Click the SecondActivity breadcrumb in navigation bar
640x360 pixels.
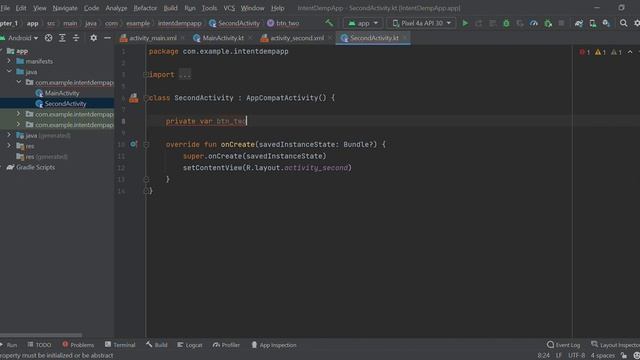pyautogui.click(x=234, y=23)
